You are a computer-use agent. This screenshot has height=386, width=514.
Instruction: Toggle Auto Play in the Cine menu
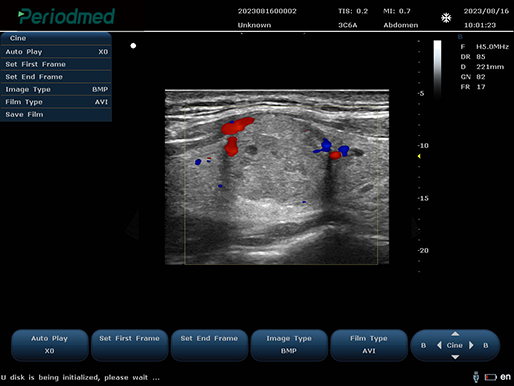tap(56, 52)
